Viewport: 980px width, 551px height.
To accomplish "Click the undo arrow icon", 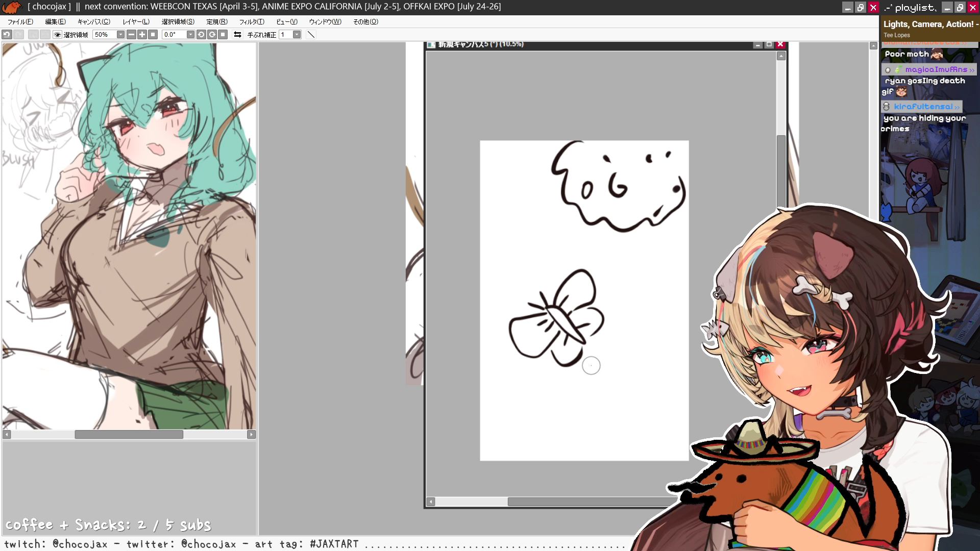I will [x=7, y=35].
